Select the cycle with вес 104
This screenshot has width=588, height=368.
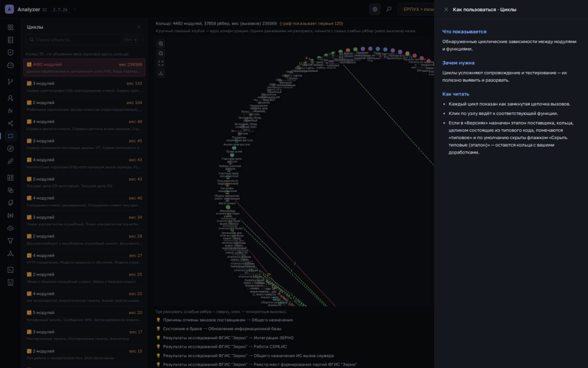tap(84, 106)
